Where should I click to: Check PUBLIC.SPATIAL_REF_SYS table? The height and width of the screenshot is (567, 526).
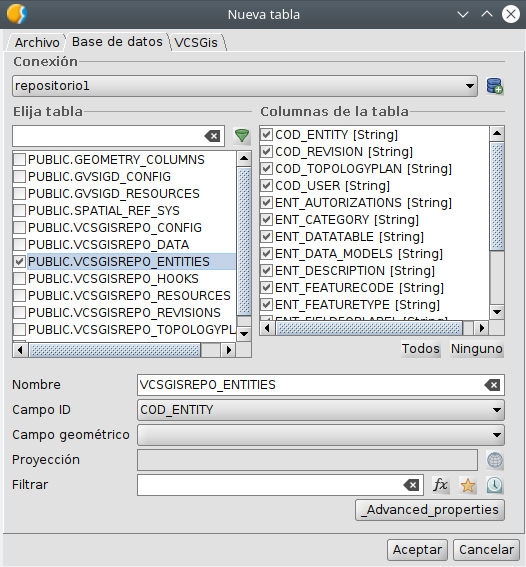tap(20, 210)
